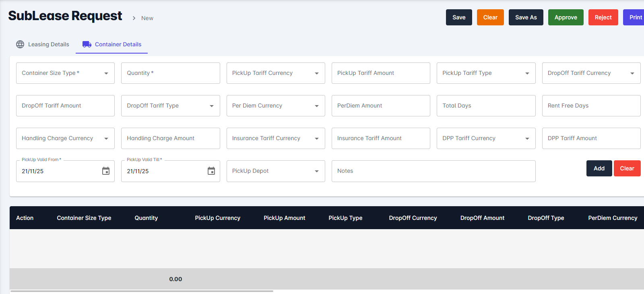This screenshot has width=644, height=294.
Task: Open the PickUp Tariff Currency dropdown
Action: click(316, 73)
